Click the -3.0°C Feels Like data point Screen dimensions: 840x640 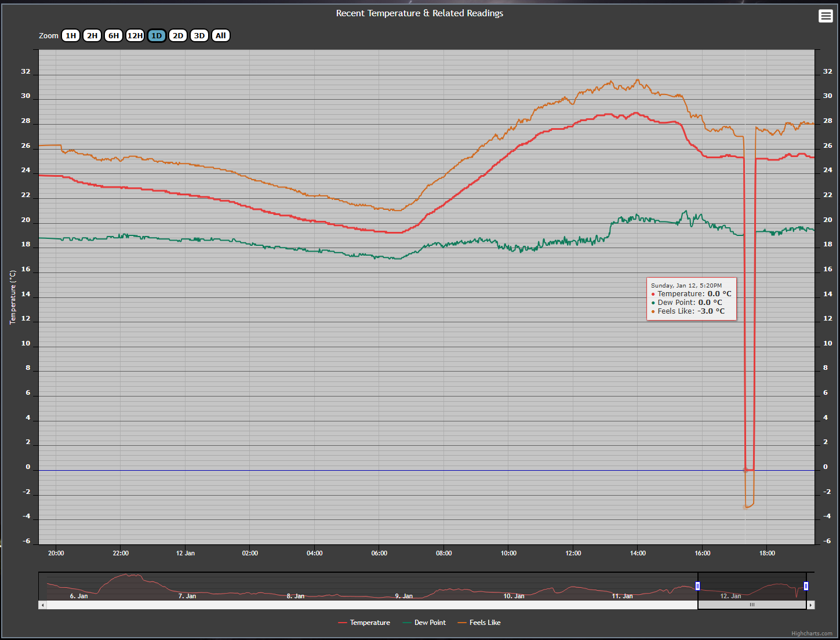click(746, 507)
